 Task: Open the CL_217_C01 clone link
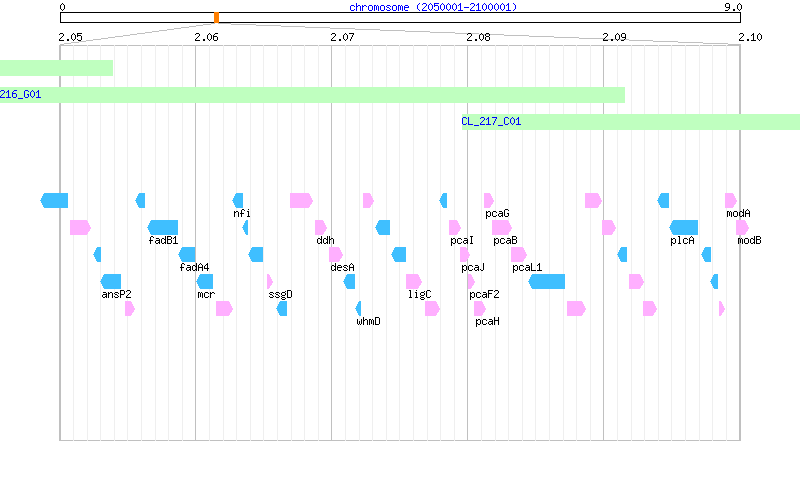coord(491,121)
